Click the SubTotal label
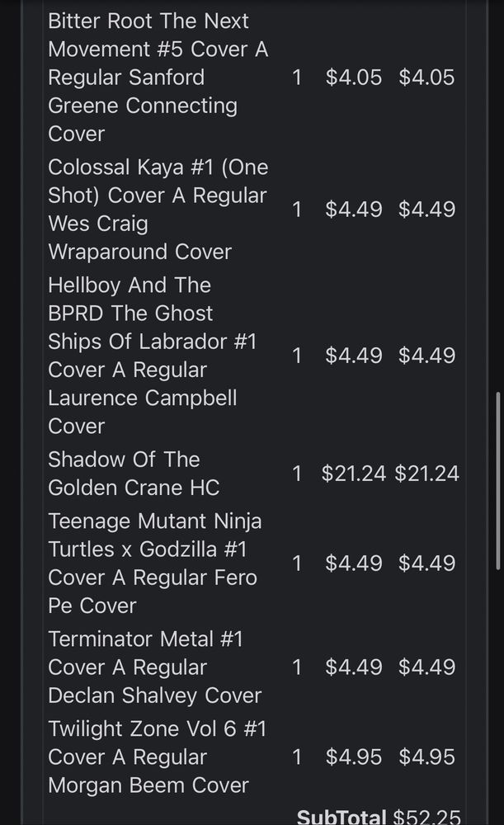 coord(341,816)
